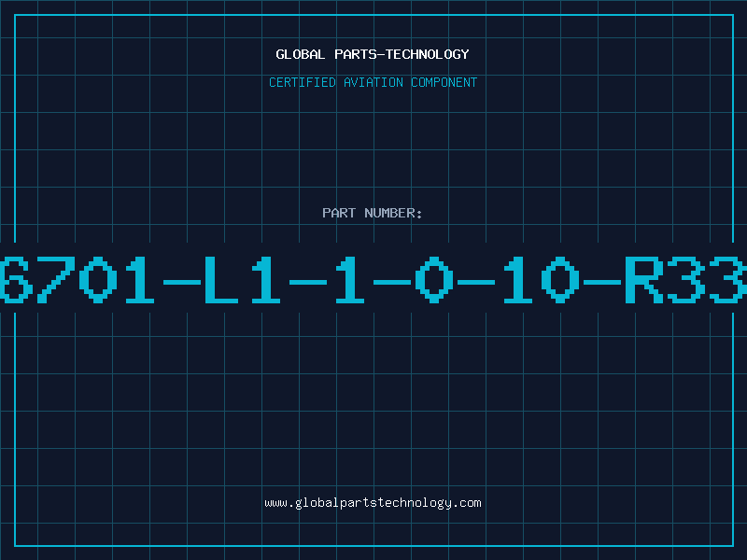Click the CERTIFIED AVIATION COMPONENT subtitle
Viewport: 747px width, 560px height.
[x=373, y=82]
